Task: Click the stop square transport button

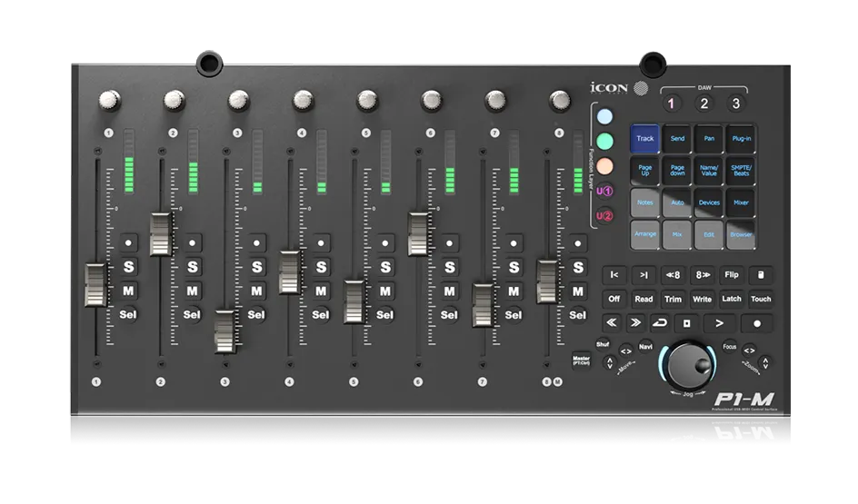Action: point(687,323)
